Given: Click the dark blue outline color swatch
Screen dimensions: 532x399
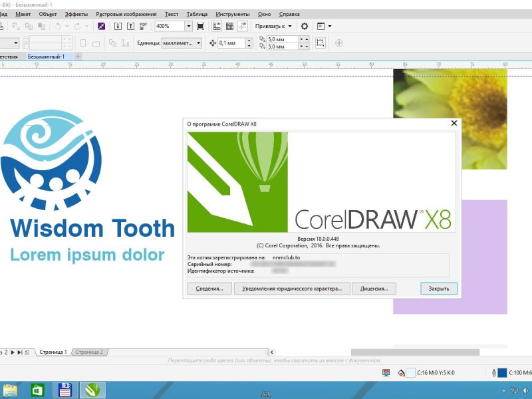Looking at the screenshot, I should point(502,373).
